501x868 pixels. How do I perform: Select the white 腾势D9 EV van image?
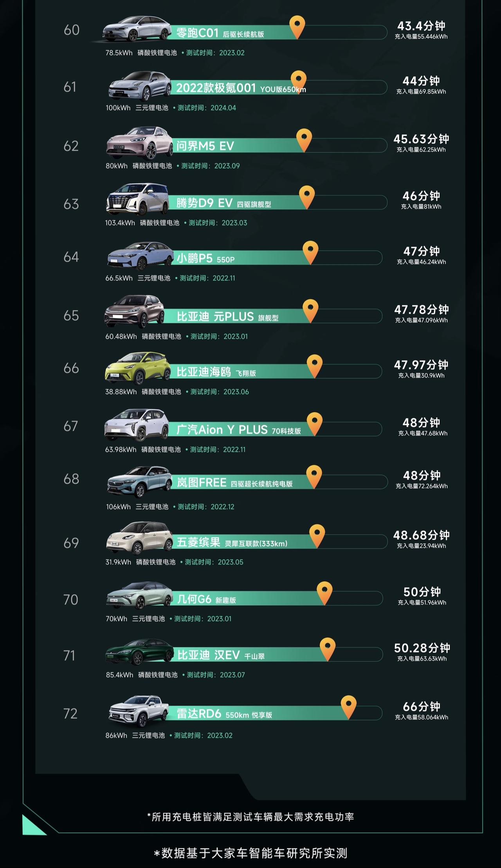(137, 199)
